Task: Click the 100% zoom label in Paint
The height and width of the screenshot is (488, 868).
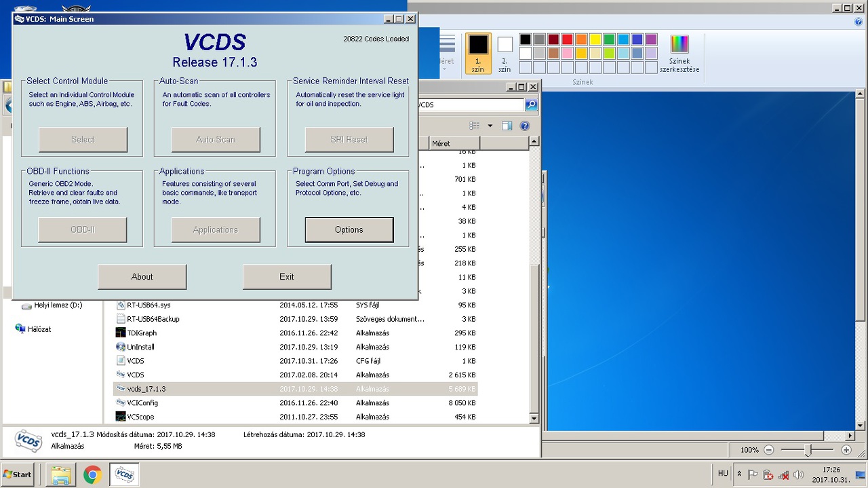Action: click(x=749, y=450)
